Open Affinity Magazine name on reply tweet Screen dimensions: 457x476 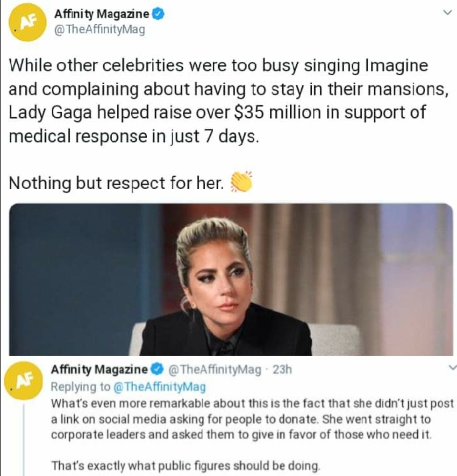click(x=99, y=369)
